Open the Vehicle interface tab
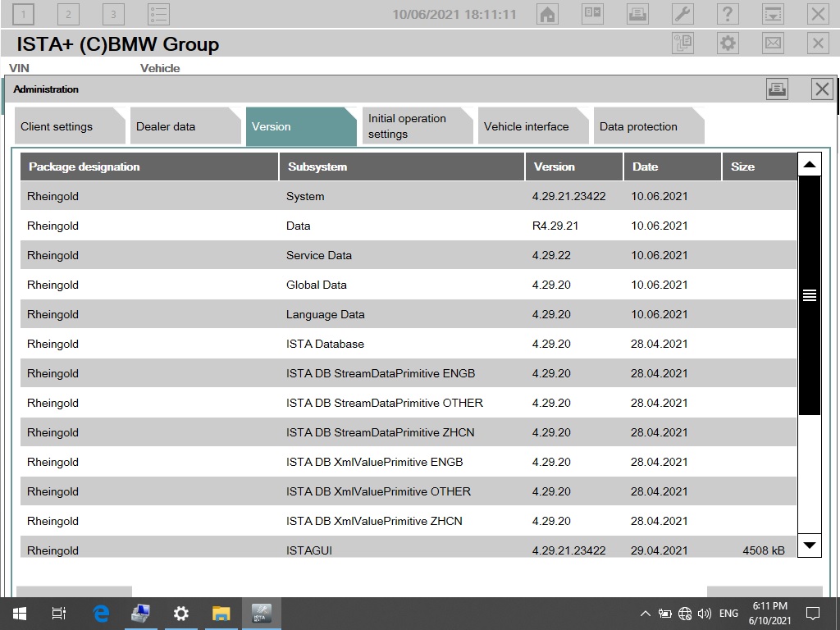840x630 pixels. (x=533, y=126)
